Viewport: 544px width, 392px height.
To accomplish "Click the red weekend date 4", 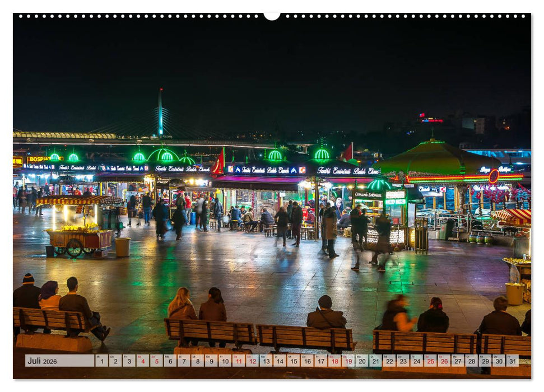I will pyautogui.click(x=143, y=362).
